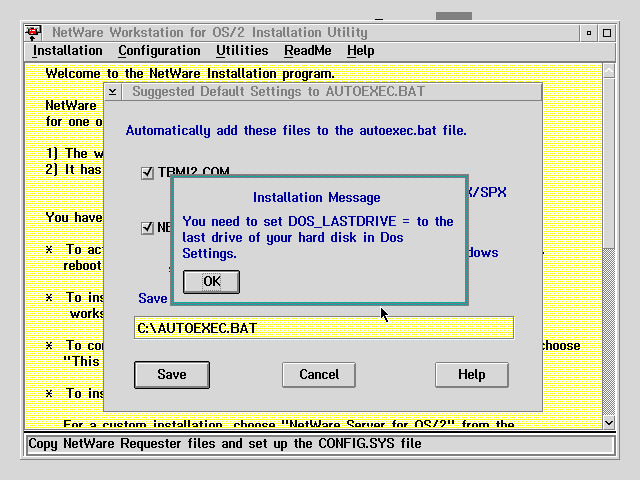Click the Cancel button
Viewport: 640px width, 480px height.
(x=319, y=375)
